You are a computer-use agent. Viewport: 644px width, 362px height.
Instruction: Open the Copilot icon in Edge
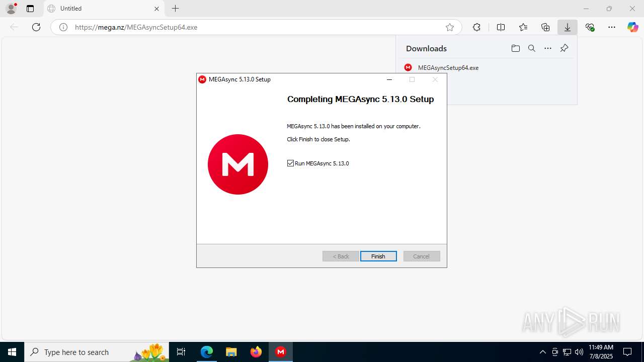(632, 27)
